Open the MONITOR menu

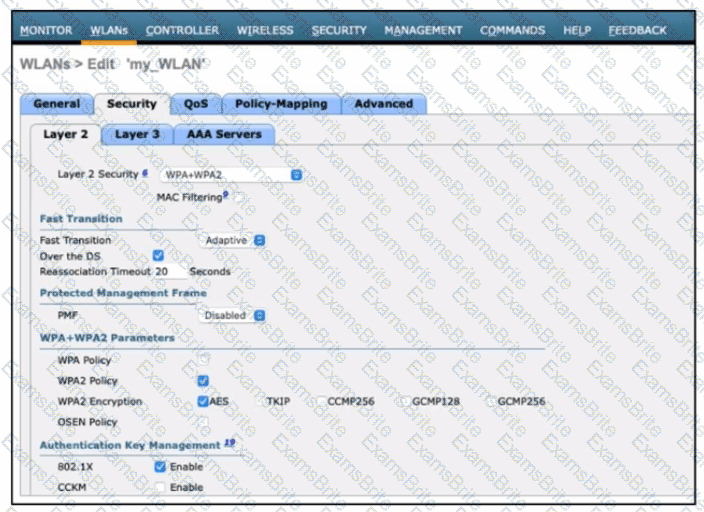pyautogui.click(x=46, y=30)
